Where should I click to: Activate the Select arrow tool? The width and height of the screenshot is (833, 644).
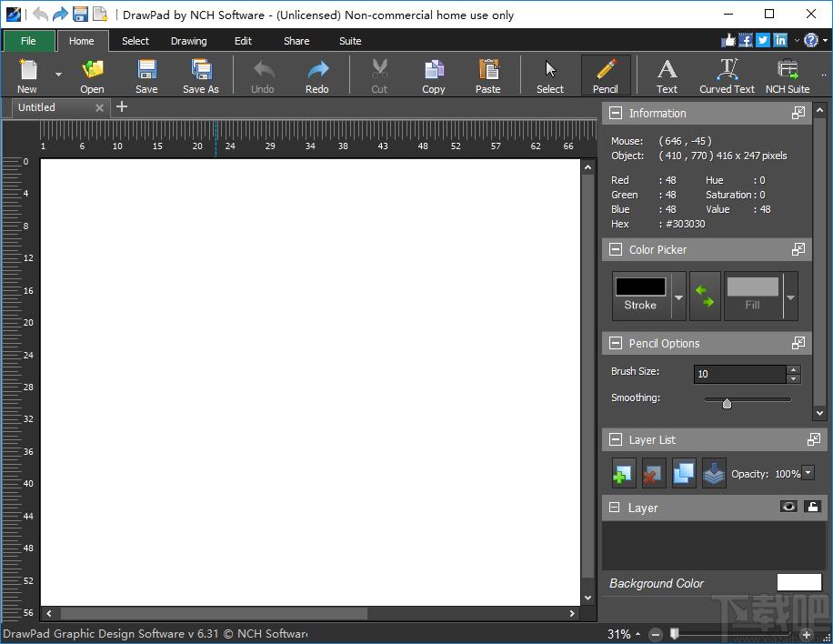coord(550,75)
